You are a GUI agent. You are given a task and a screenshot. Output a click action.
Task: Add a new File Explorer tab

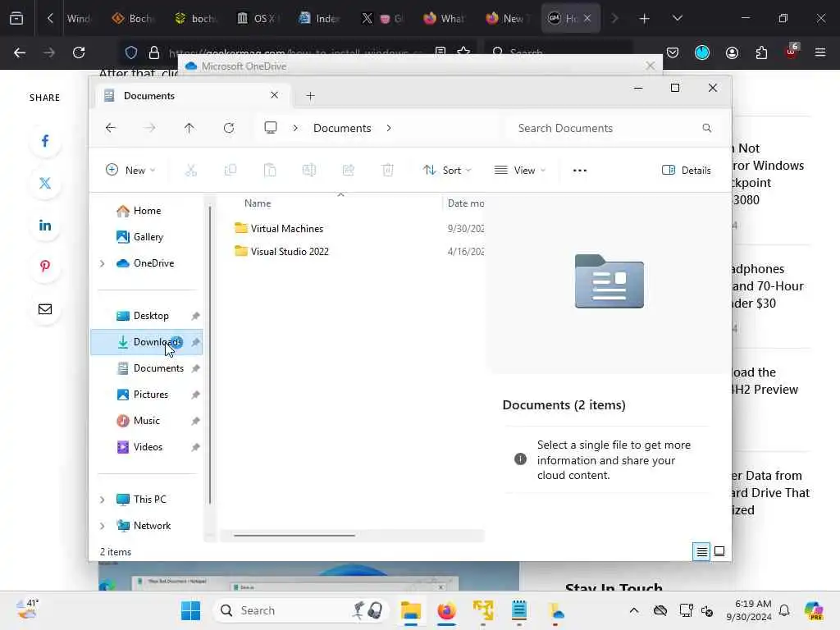[310, 96]
